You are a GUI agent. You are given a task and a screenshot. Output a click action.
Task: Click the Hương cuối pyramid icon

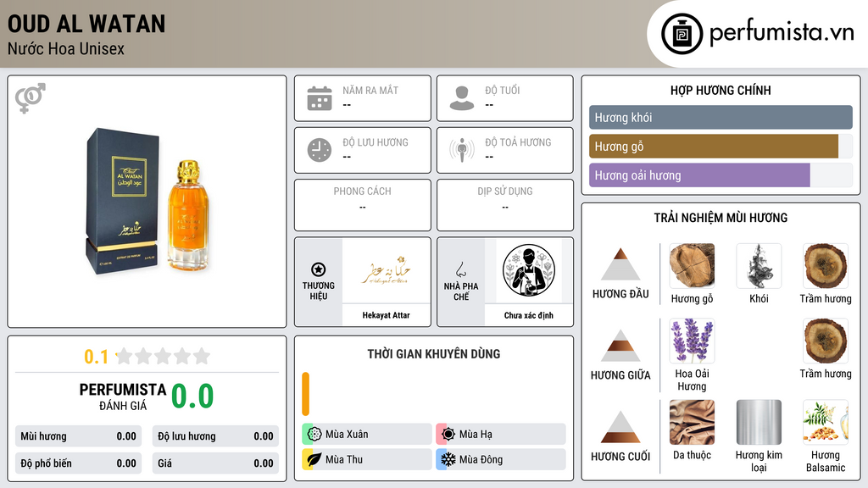(x=620, y=427)
